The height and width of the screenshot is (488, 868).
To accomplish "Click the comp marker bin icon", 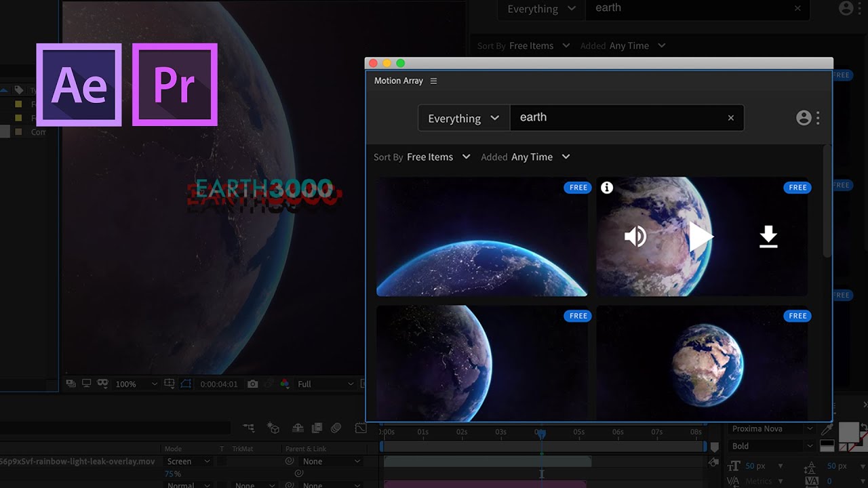I will click(714, 448).
